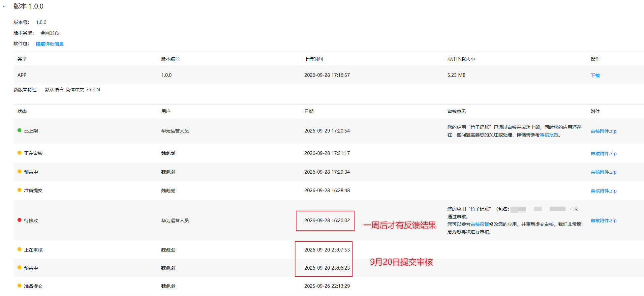
Task: Click the date 2026-09-28 16:20:02
Action: click(x=327, y=221)
